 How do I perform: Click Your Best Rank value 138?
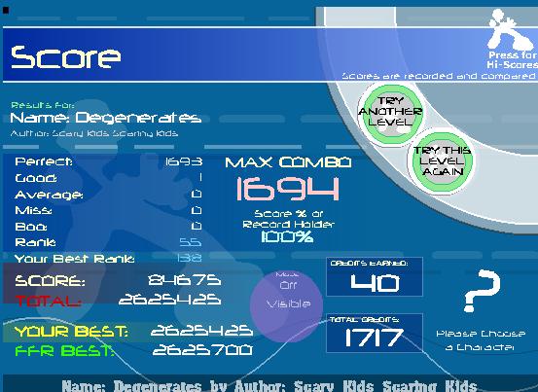coord(190,258)
